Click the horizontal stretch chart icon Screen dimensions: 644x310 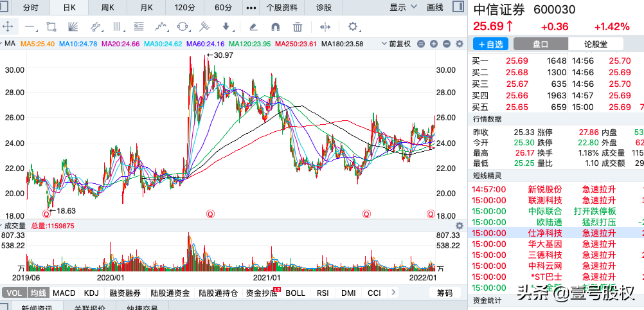pyautogui.click(x=325, y=27)
